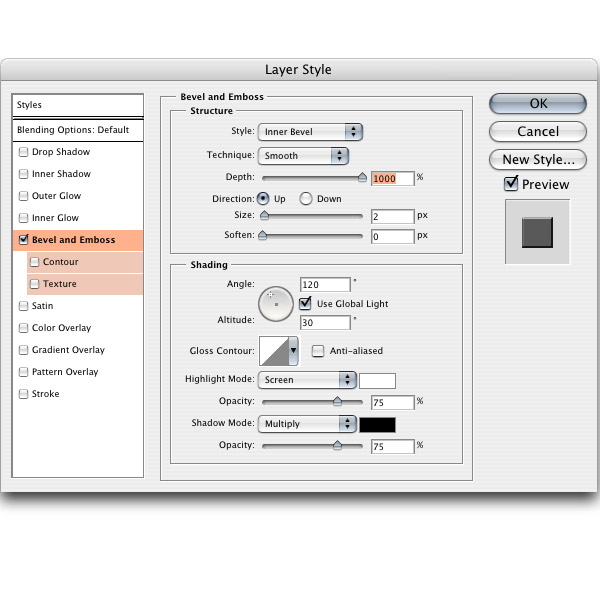Click the Size slider handle
600x600 pixels.
click(x=264, y=215)
